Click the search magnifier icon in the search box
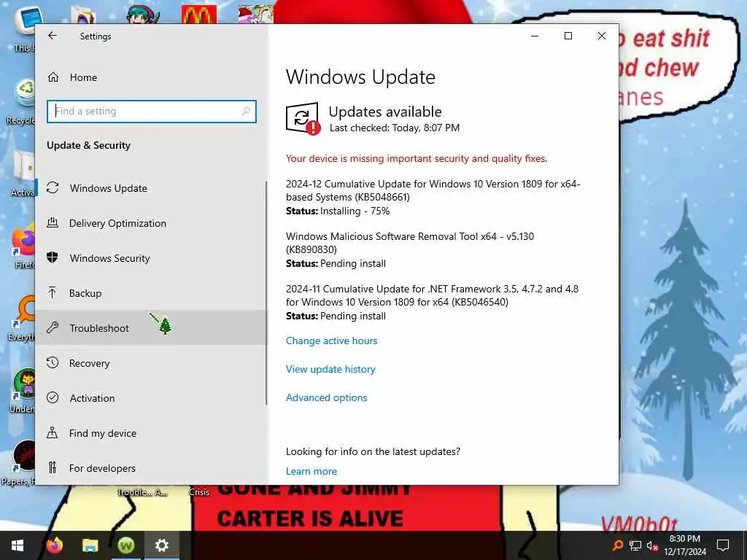747x560 pixels. [x=246, y=112]
